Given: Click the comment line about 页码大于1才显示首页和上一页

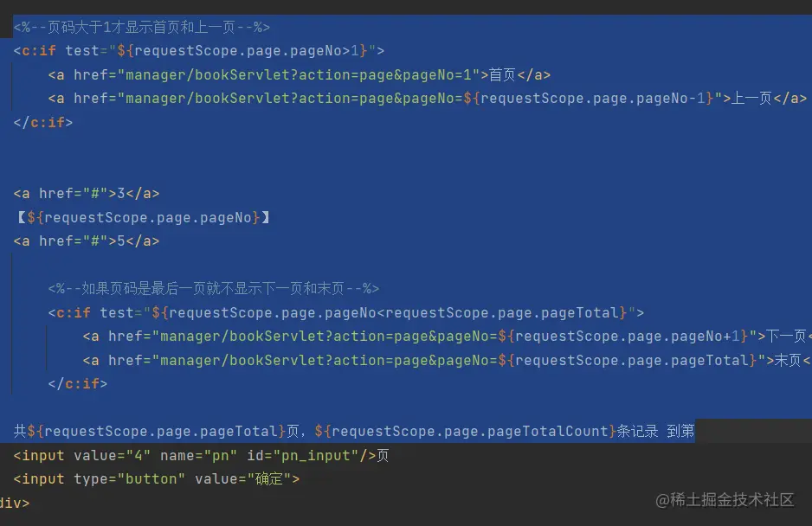Looking at the screenshot, I should pos(141,27).
